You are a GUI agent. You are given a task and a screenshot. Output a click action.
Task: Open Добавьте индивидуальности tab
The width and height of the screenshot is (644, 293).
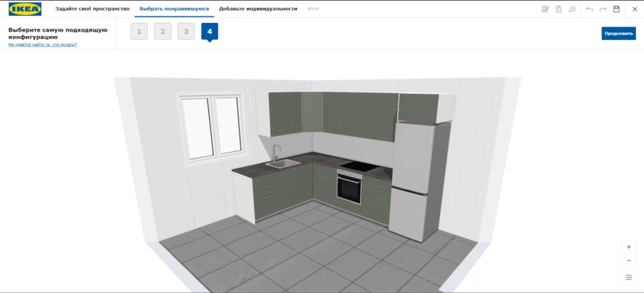258,9
